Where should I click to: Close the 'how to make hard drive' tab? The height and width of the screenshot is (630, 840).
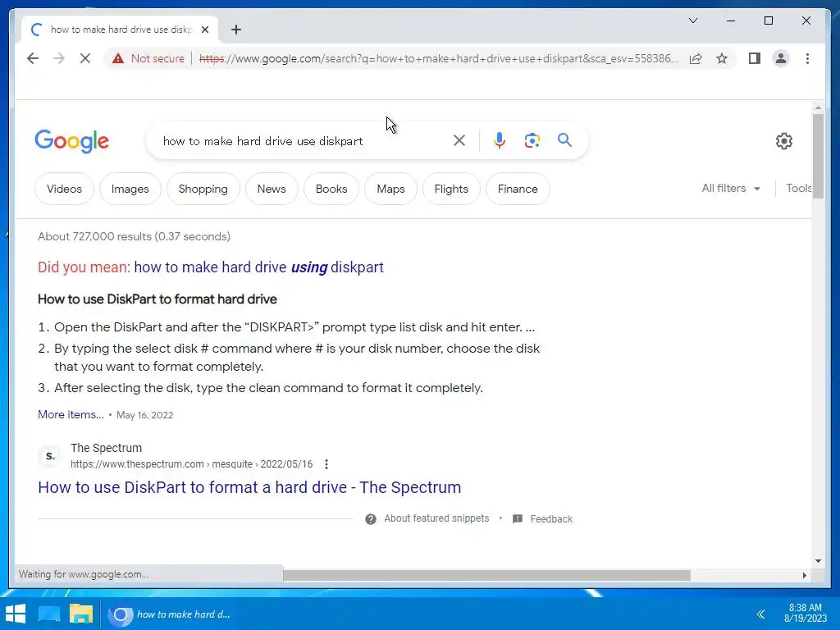pos(204,30)
